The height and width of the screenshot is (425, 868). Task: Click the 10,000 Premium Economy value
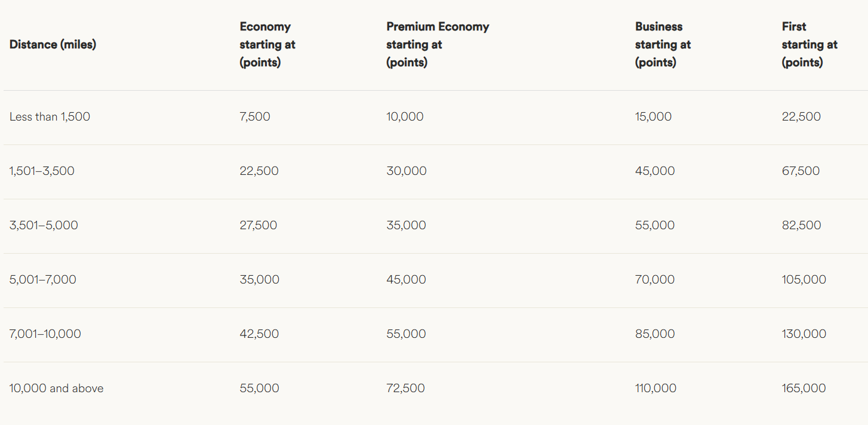click(405, 117)
